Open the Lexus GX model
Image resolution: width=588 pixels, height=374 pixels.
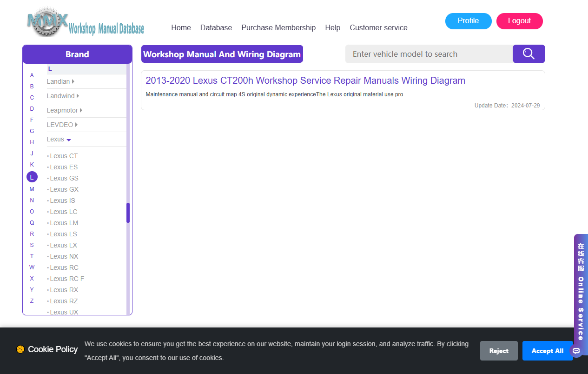click(x=64, y=189)
